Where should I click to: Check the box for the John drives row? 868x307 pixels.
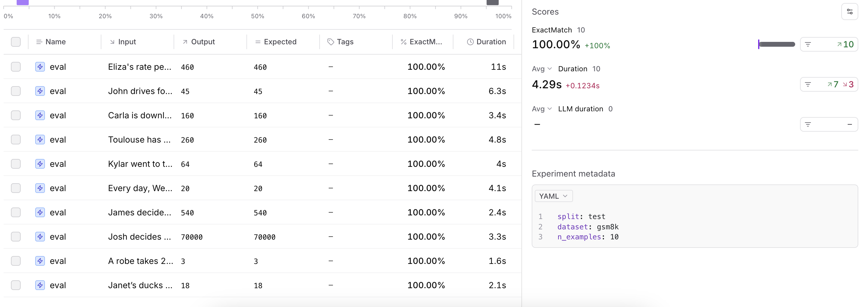point(16,91)
